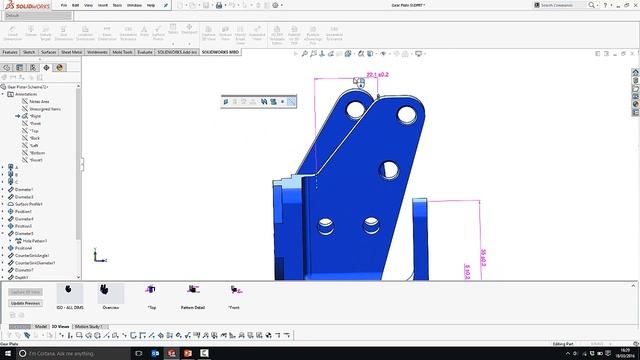Switch to the Surfaces tab

pos(48,52)
